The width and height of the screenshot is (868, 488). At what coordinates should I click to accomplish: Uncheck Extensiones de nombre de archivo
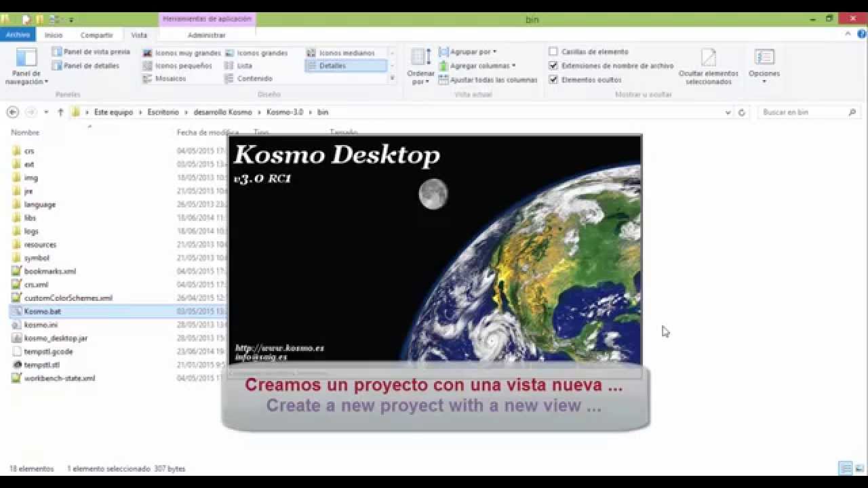[553, 66]
